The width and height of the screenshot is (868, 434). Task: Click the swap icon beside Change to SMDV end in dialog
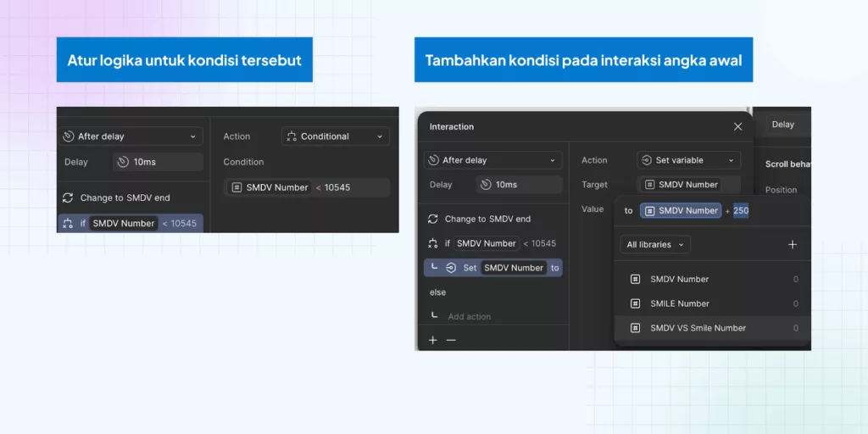tap(433, 219)
